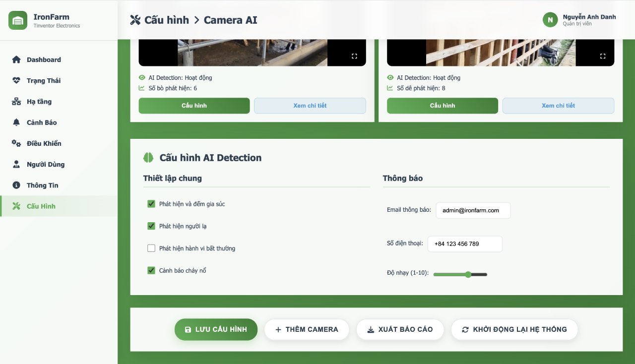
Task: Toggle Cảnh báo cháy nổ checkbox
Action: coord(151,271)
